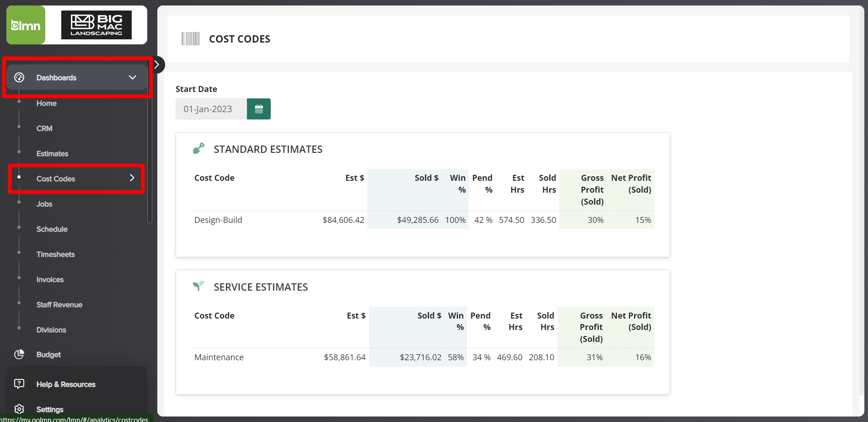Open Settings
The height and width of the screenshot is (422, 868).
50,410
